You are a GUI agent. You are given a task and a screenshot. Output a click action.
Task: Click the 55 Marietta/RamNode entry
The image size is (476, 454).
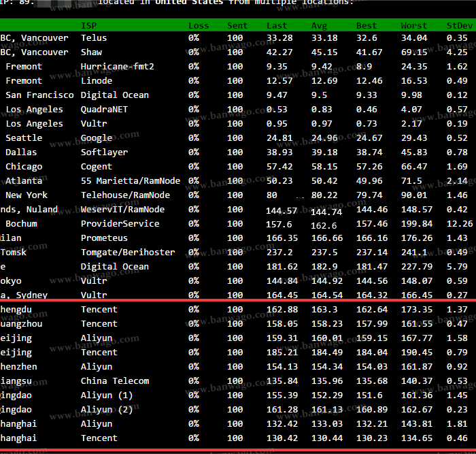tap(131, 181)
